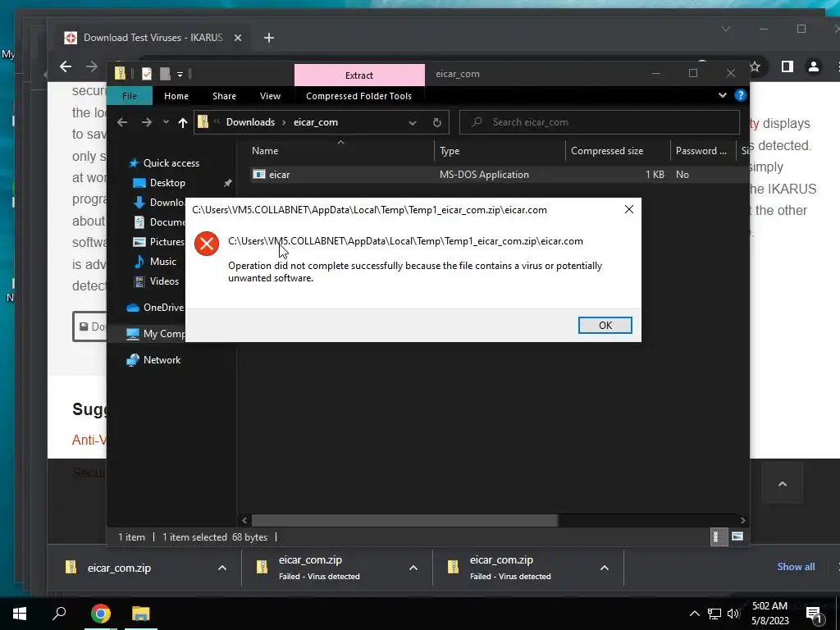
Task: Open Chrome tab search chevron
Action: pos(726,29)
